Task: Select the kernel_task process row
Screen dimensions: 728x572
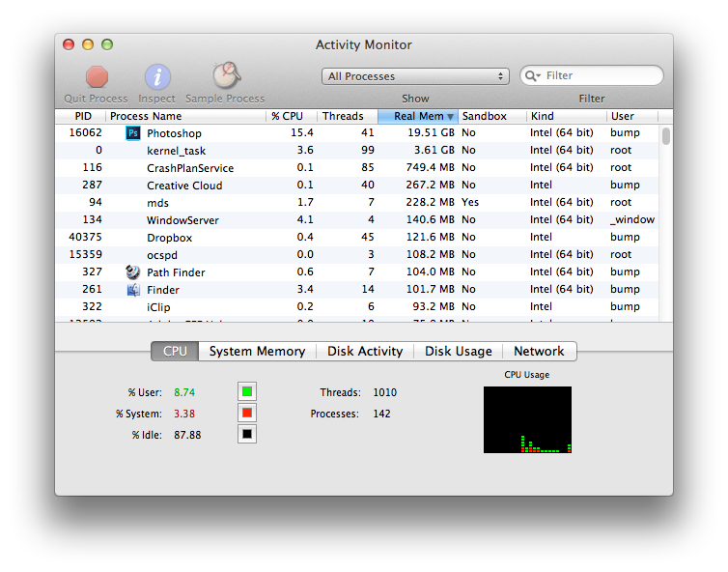Action: click(356, 151)
